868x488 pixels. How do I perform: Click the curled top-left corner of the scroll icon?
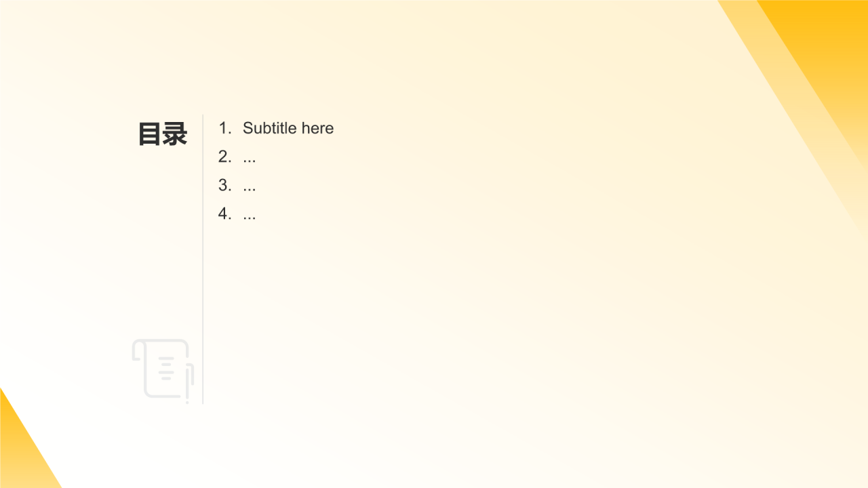(139, 350)
